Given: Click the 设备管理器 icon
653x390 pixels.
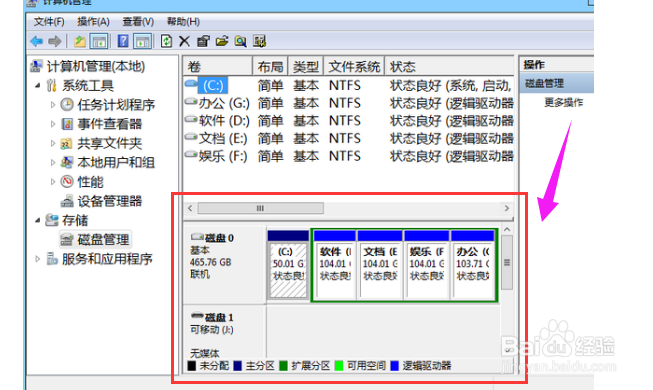Looking at the screenshot, I should pos(67,202).
